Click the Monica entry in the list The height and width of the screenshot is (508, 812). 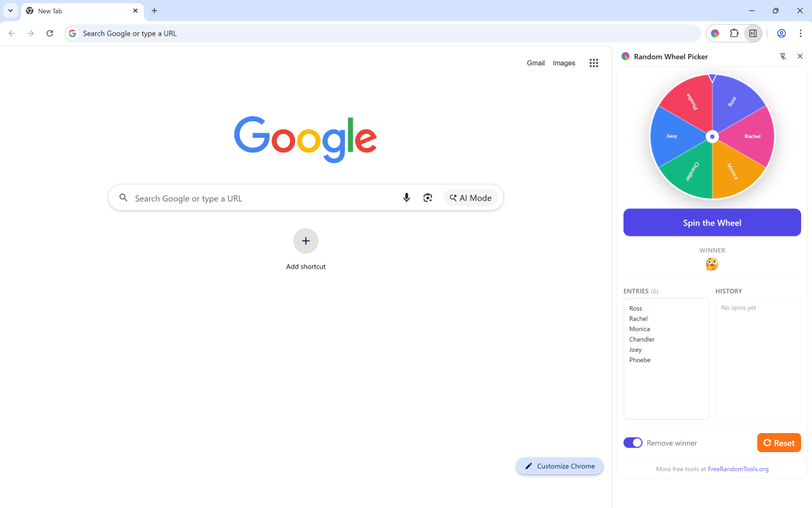639,329
